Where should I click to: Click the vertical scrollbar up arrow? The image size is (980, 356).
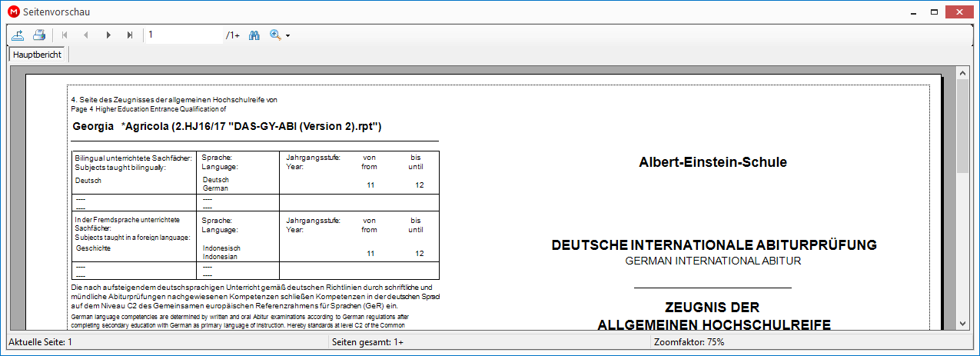[962, 73]
